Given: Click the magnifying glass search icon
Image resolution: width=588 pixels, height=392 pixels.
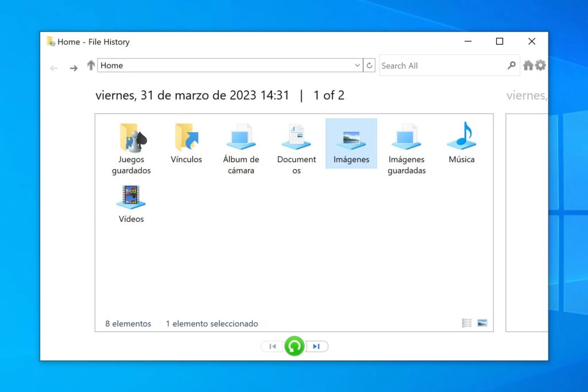Looking at the screenshot, I should [511, 66].
